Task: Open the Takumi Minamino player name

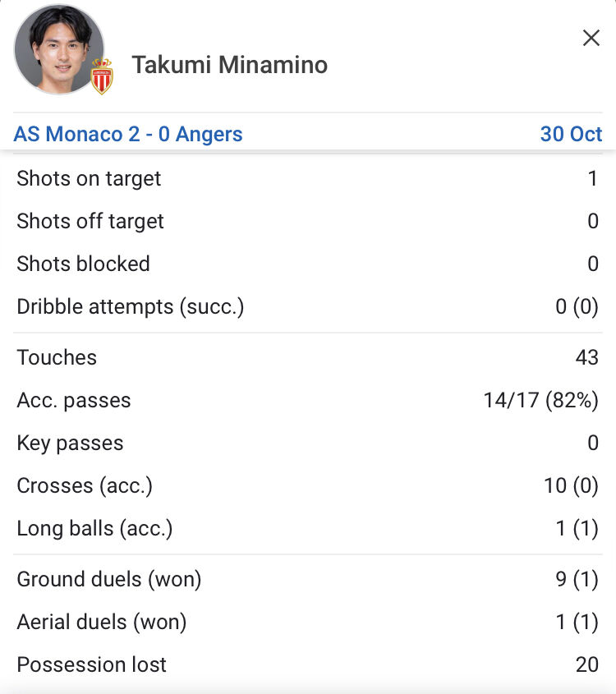Action: 229,65
